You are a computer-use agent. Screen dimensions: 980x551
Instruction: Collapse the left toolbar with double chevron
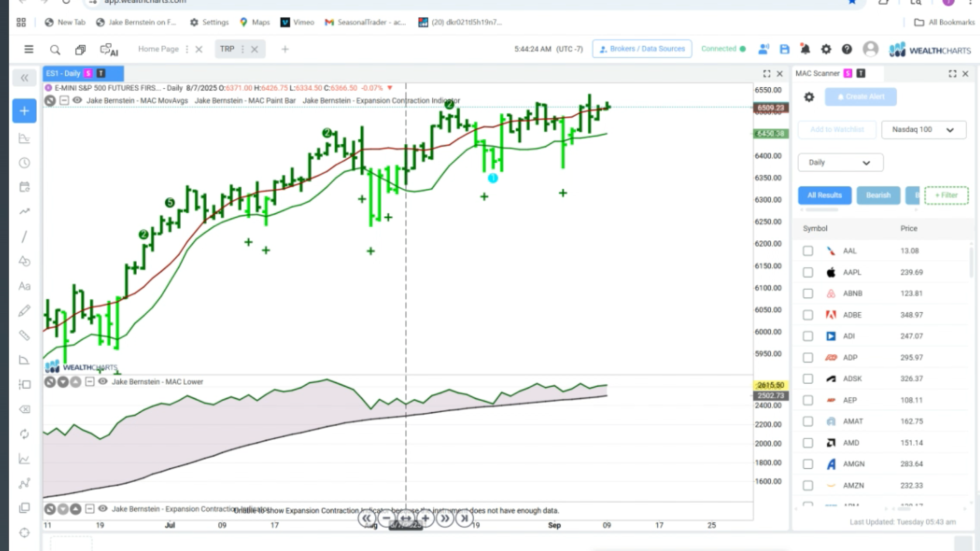tap(24, 78)
